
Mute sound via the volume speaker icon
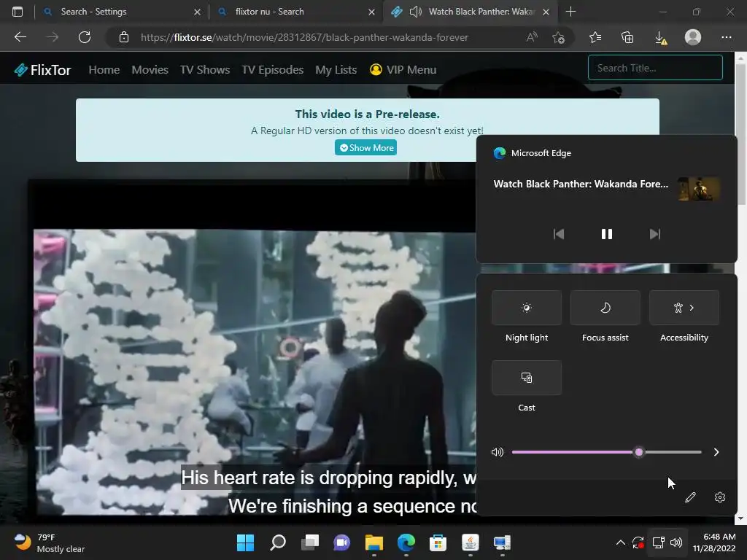coord(498,452)
